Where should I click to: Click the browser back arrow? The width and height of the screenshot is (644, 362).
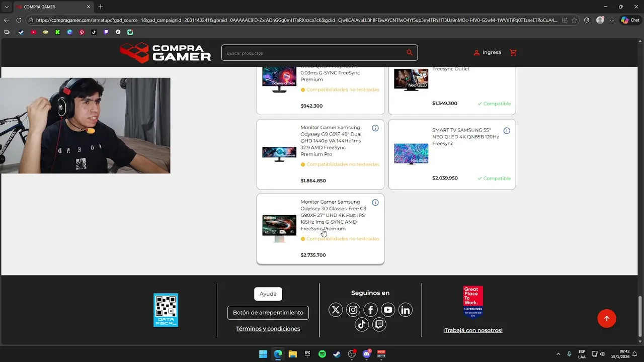point(7,20)
